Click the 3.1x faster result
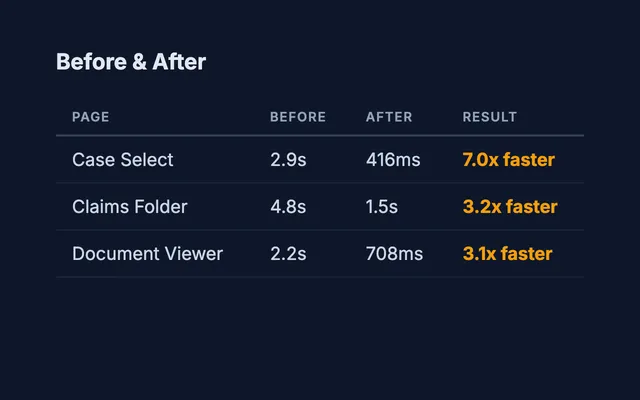Image resolution: width=640 pixels, height=400 pixels. (507, 254)
